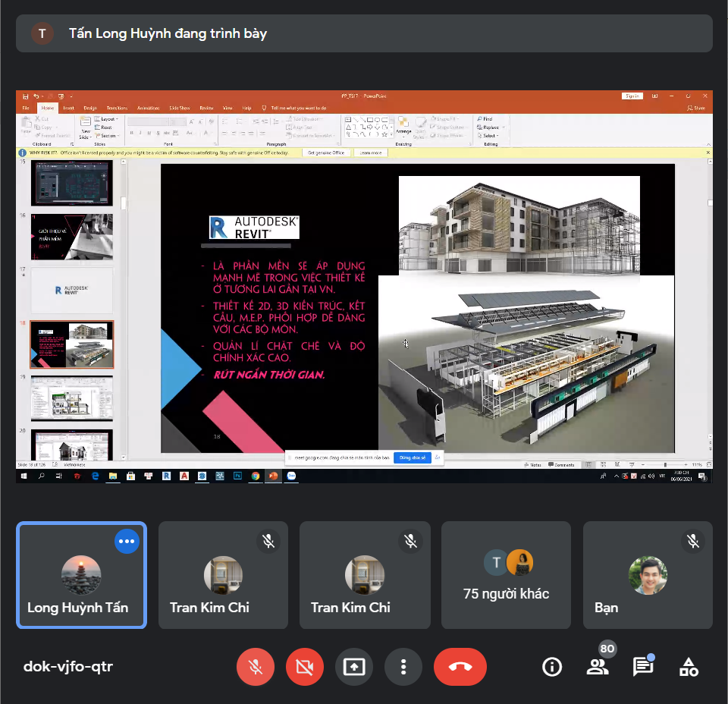
Task: Click Sign in on the PowerPoint title bar
Action: 632,96
